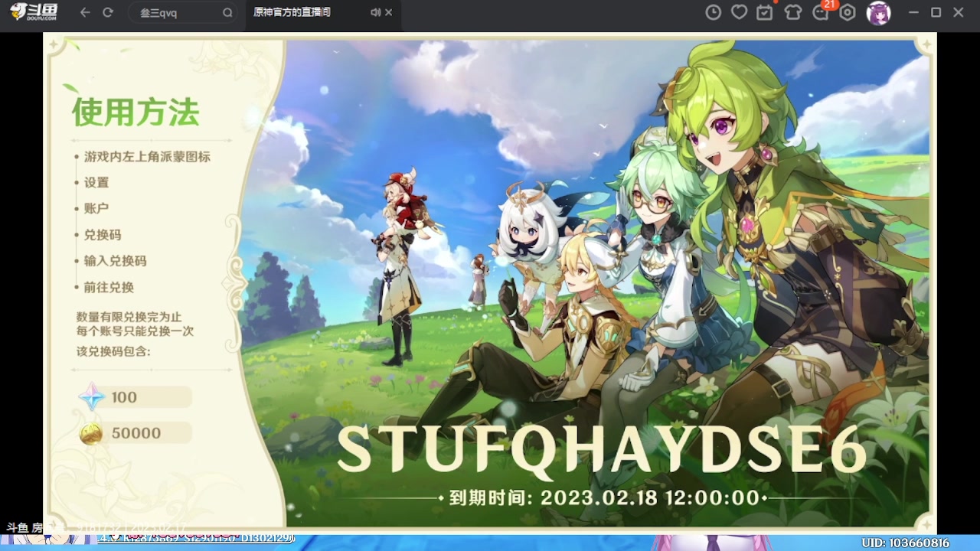Screen dimensions: 980x551
Task: Click the 每个账号只能兑换一次 note
Action: pyautogui.click(x=135, y=331)
